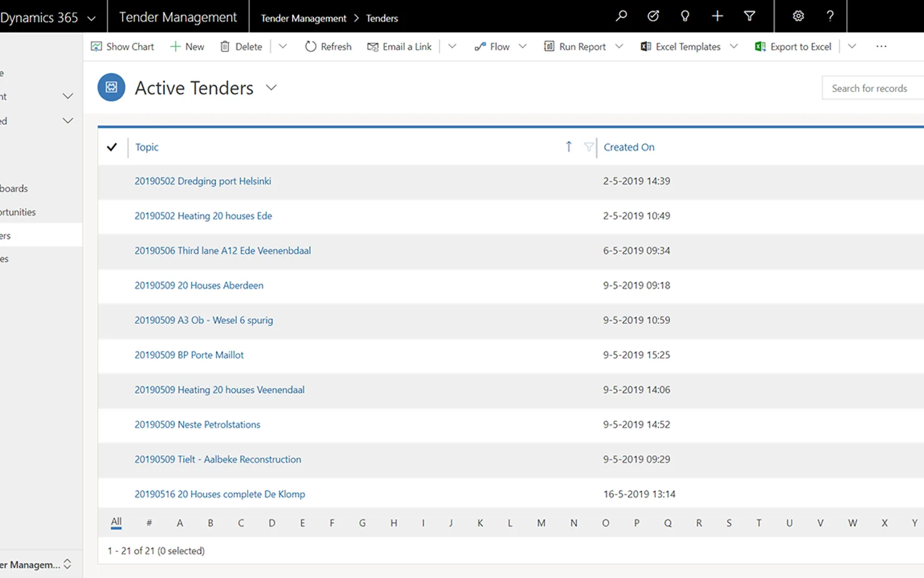Expand the Delete options dropdown arrow
The image size is (924, 578).
tap(282, 46)
